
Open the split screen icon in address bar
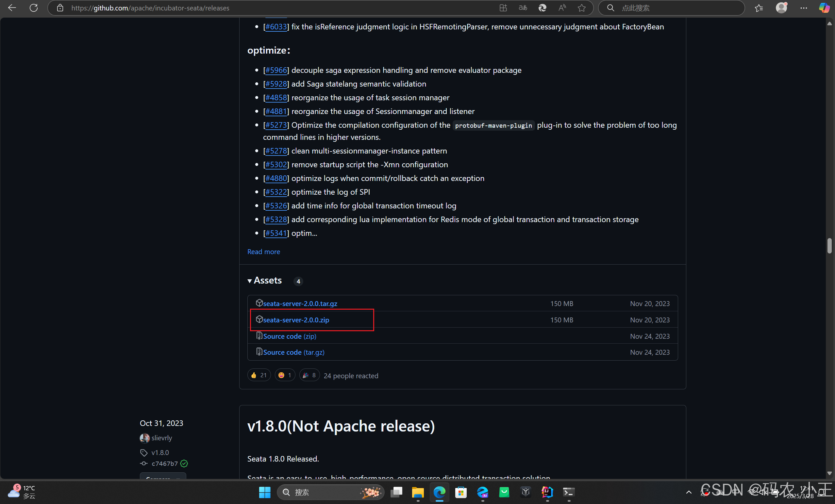tap(503, 8)
